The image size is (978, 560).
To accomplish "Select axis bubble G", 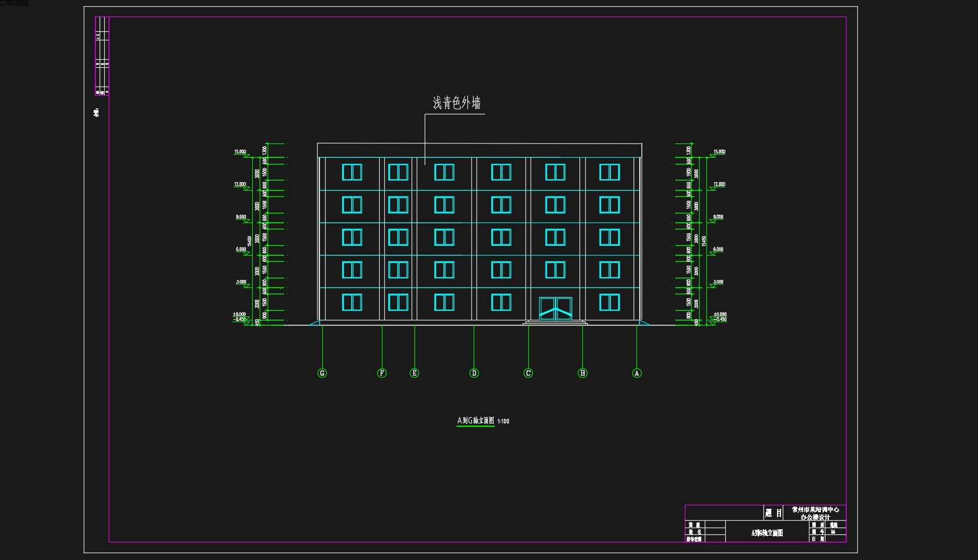I will tap(322, 373).
